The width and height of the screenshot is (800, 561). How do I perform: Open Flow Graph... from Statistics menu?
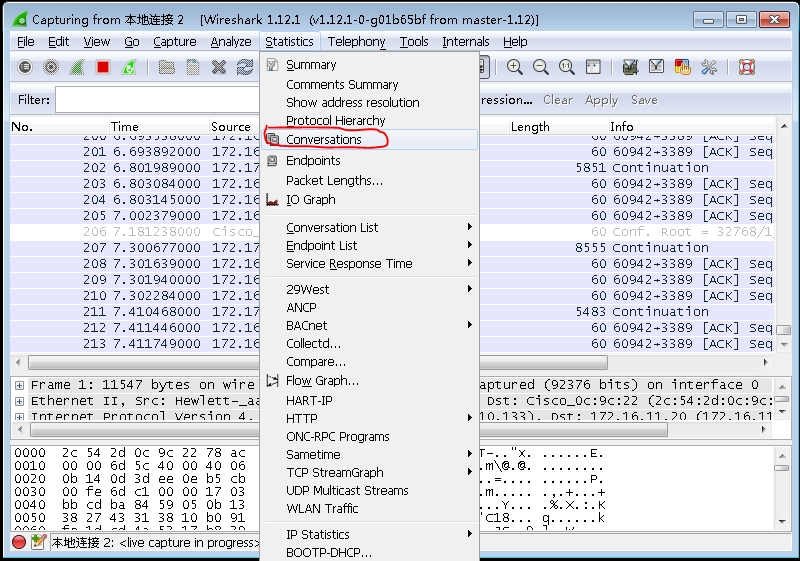pos(370,381)
